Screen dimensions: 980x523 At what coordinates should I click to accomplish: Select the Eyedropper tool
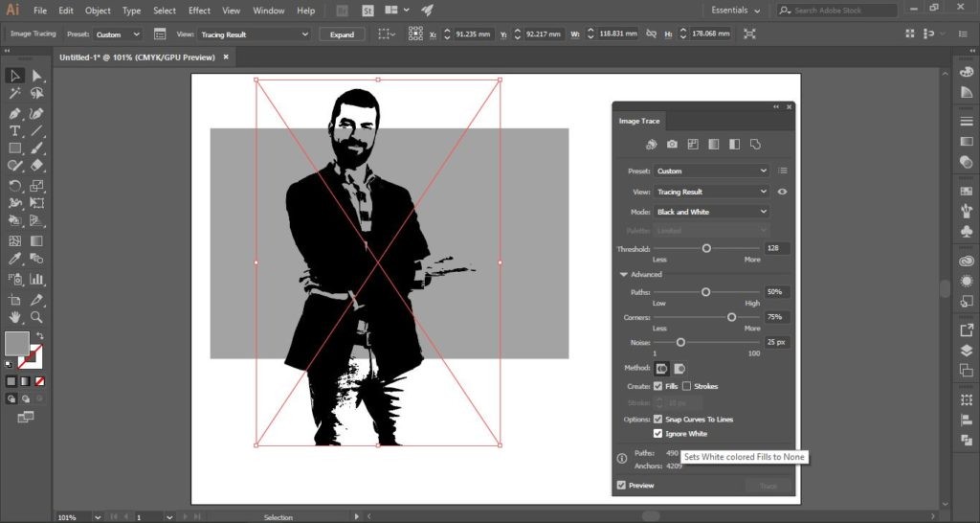(x=14, y=259)
